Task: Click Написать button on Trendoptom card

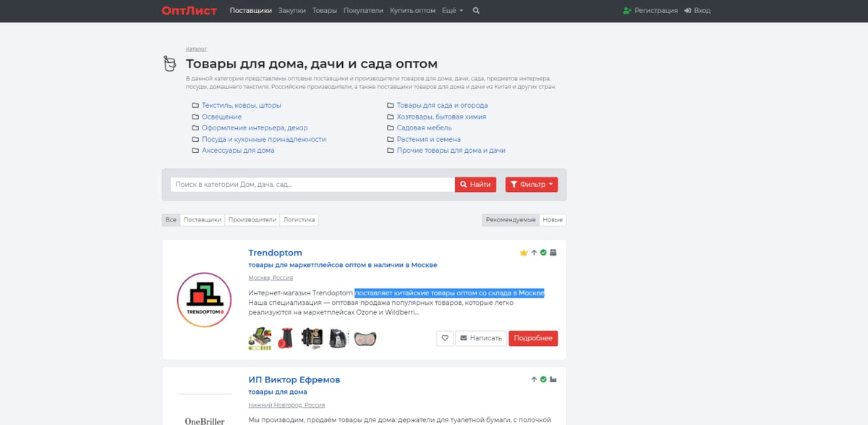Action: [x=481, y=338]
